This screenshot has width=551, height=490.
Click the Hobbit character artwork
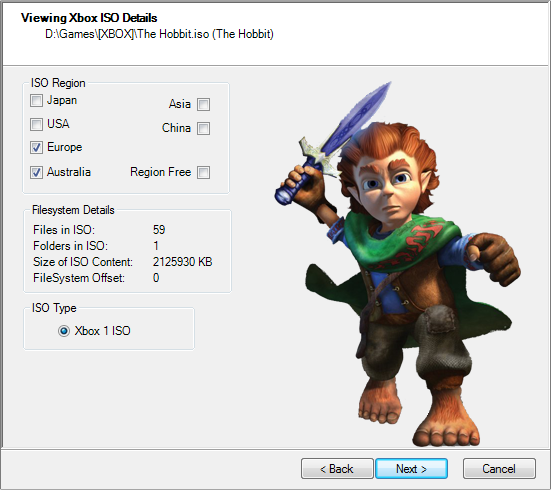point(397,264)
